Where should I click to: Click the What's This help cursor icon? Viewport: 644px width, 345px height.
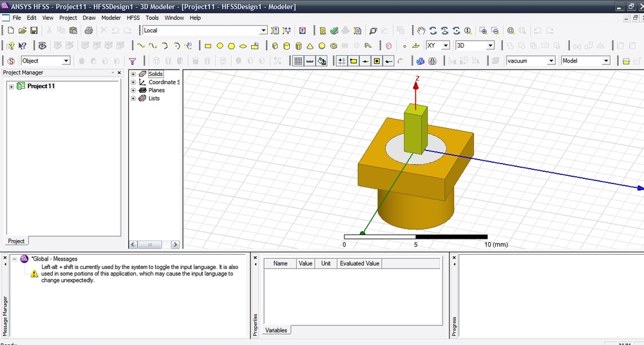(23, 46)
